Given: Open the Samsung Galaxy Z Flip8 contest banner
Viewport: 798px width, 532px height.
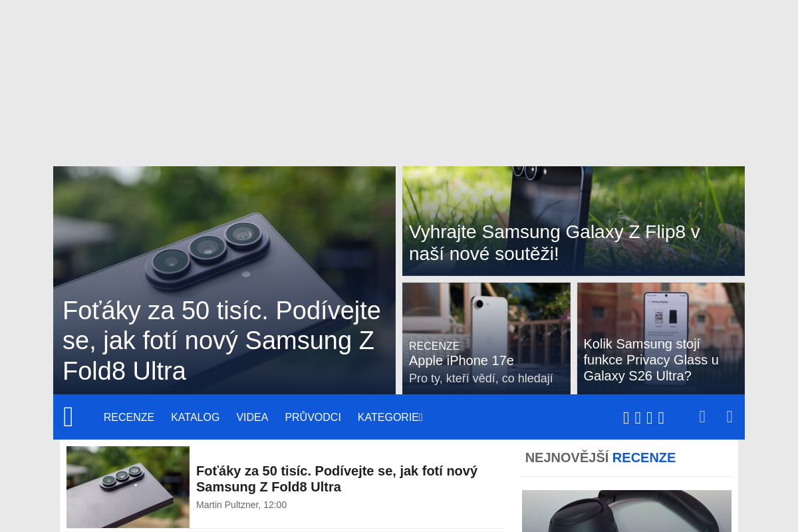Looking at the screenshot, I should (573, 221).
